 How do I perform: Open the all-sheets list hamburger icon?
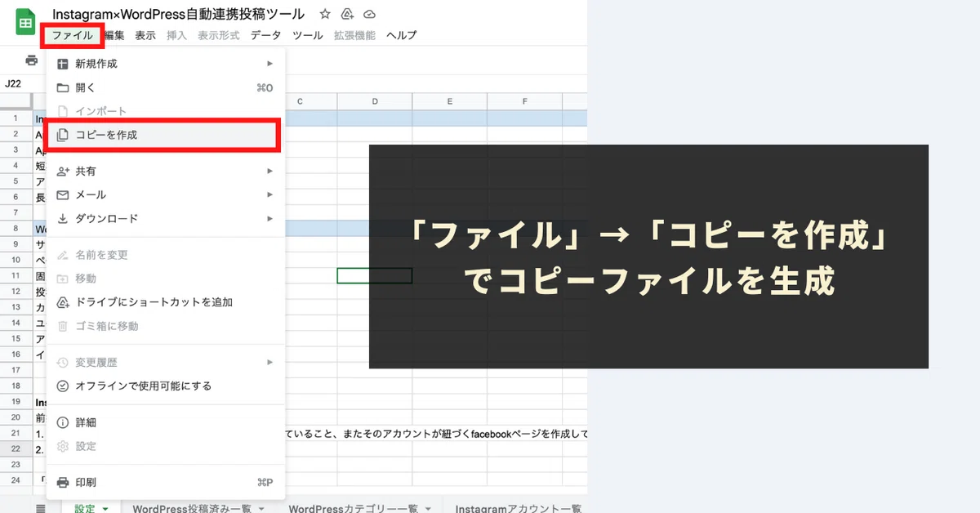pyautogui.click(x=41, y=508)
